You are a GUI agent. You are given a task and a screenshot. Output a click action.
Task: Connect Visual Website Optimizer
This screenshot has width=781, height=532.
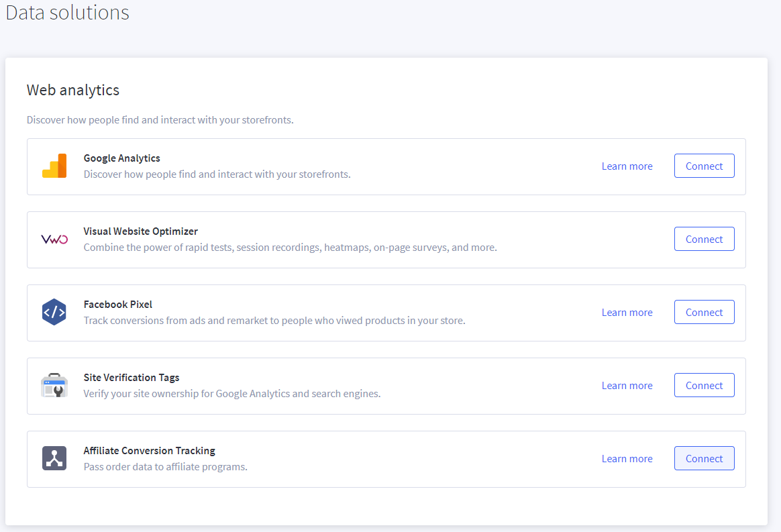pyautogui.click(x=704, y=240)
